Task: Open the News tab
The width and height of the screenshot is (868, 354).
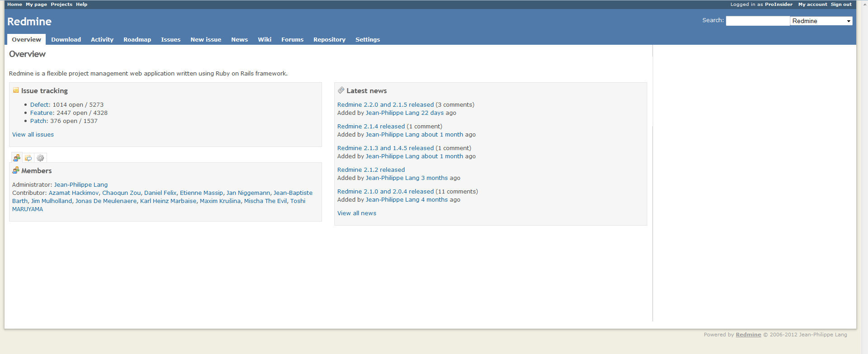Action: (x=239, y=39)
